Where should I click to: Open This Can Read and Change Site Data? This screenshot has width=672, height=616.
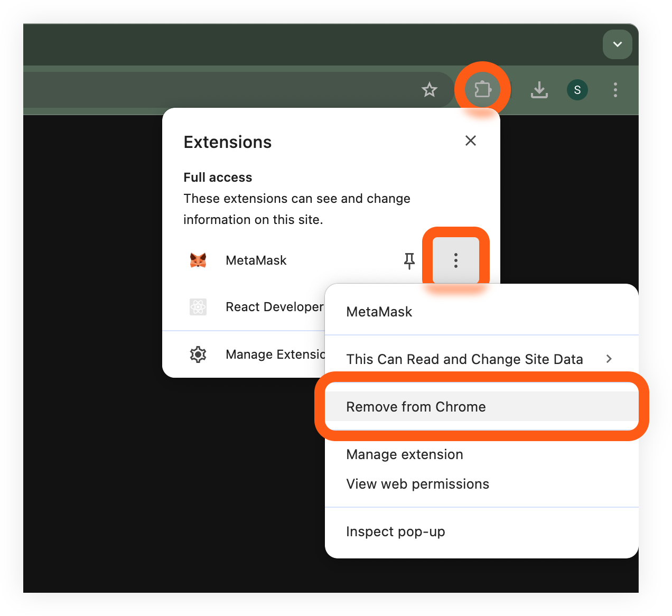coord(482,359)
